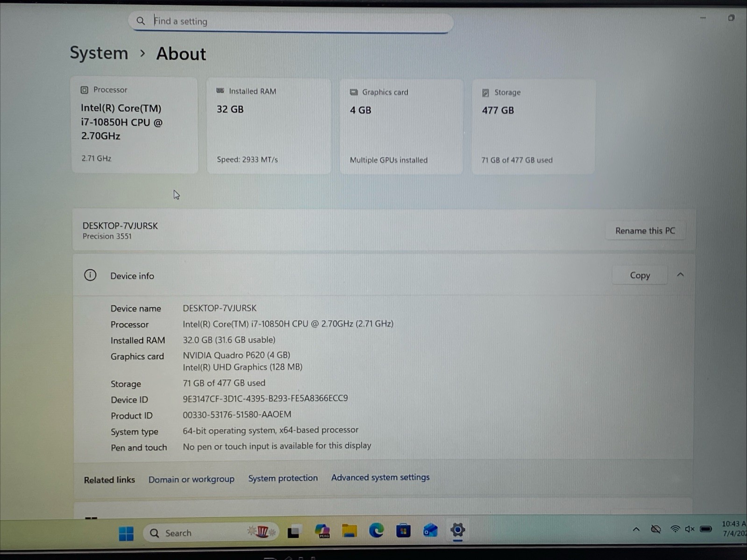Select the Pen and touch value text
Screen dimensions: 747x560
(277, 446)
